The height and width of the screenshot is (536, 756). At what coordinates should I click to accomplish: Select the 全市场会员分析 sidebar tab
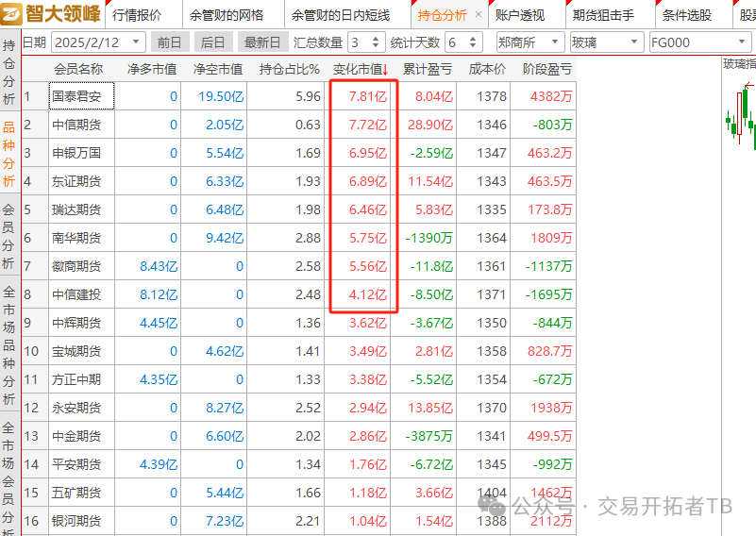coord(9,475)
